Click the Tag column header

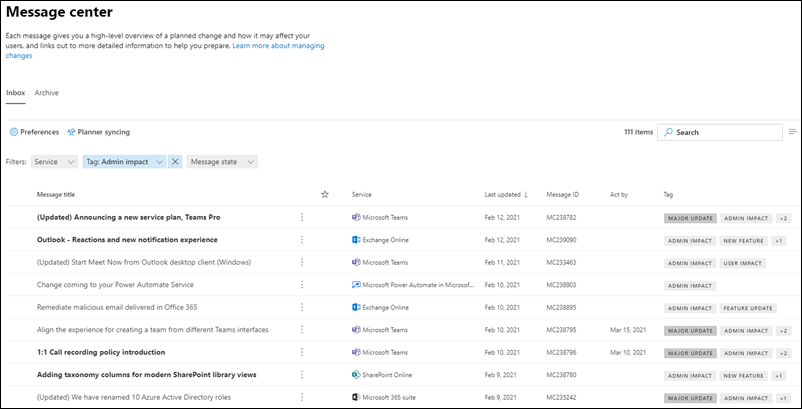669,195
